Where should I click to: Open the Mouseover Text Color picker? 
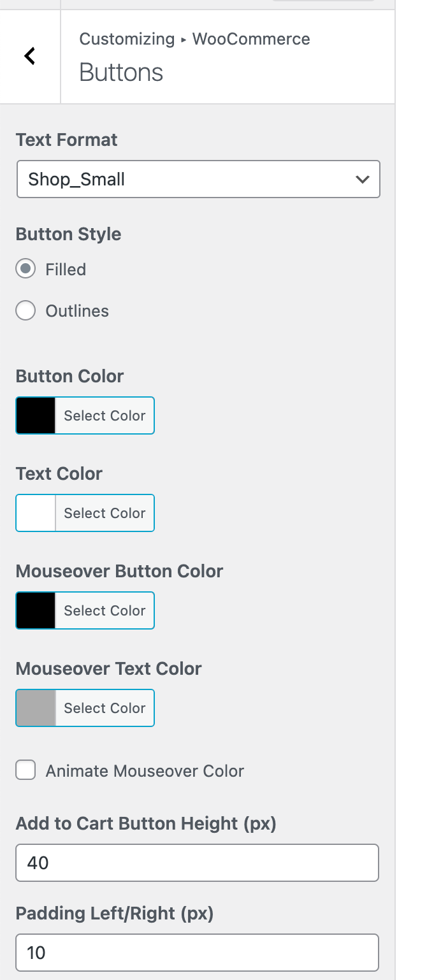(x=104, y=707)
